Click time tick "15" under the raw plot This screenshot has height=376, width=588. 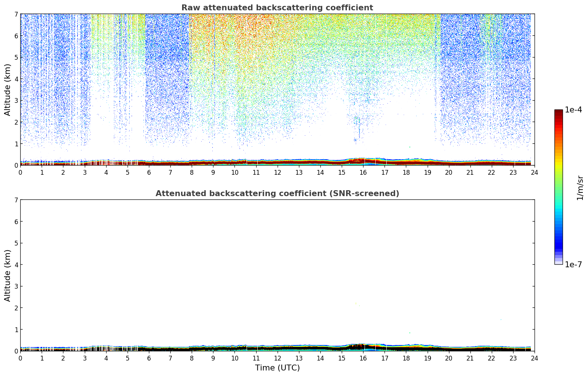pos(342,172)
